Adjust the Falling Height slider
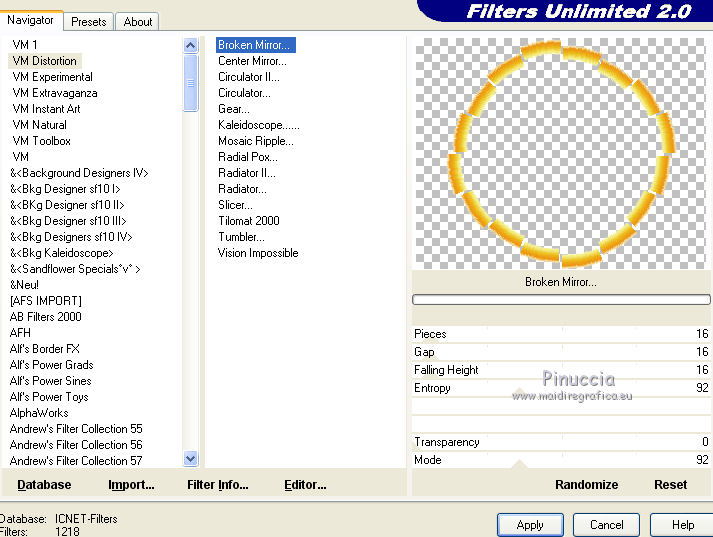 tap(561, 370)
